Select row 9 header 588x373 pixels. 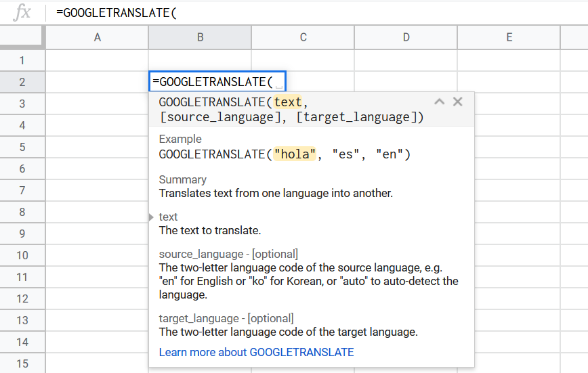pyautogui.click(x=22, y=234)
